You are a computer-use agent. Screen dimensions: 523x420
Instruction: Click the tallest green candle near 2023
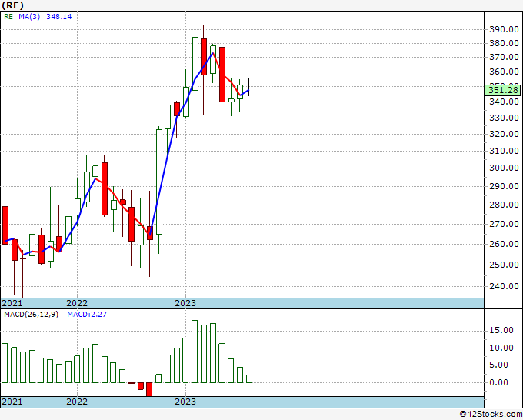(x=159, y=182)
